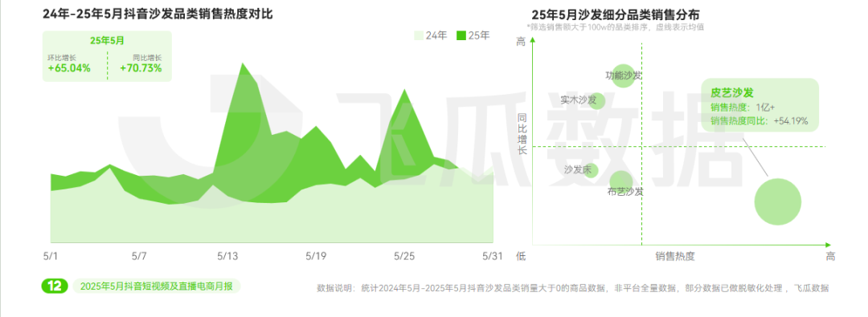Click the 销售热度 x-axis label
868x317 pixels.
tap(675, 256)
